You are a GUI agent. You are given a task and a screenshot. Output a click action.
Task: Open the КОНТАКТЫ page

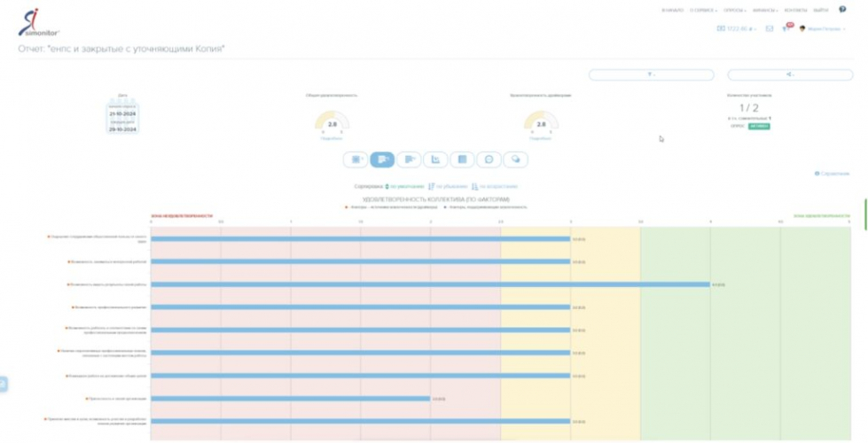795,11
